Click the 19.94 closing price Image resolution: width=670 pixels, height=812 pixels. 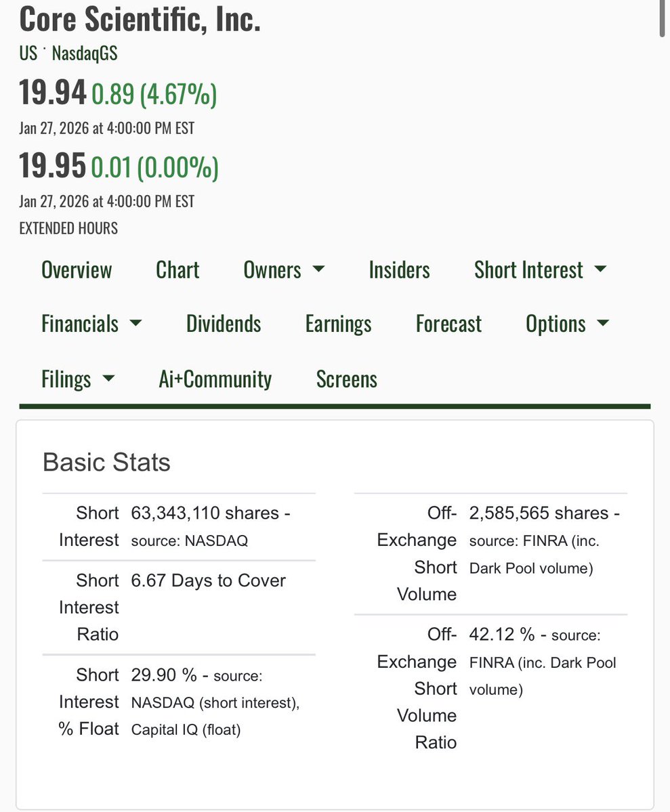pyautogui.click(x=52, y=92)
